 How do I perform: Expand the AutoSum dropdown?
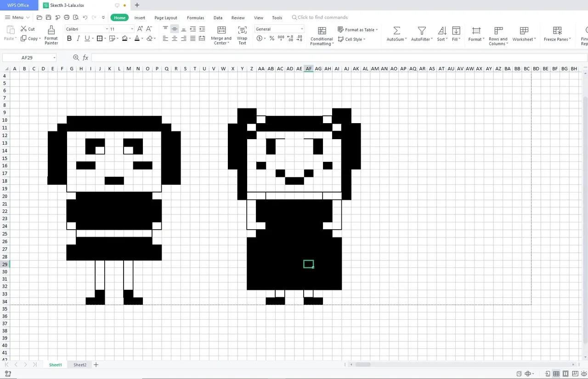407,40
